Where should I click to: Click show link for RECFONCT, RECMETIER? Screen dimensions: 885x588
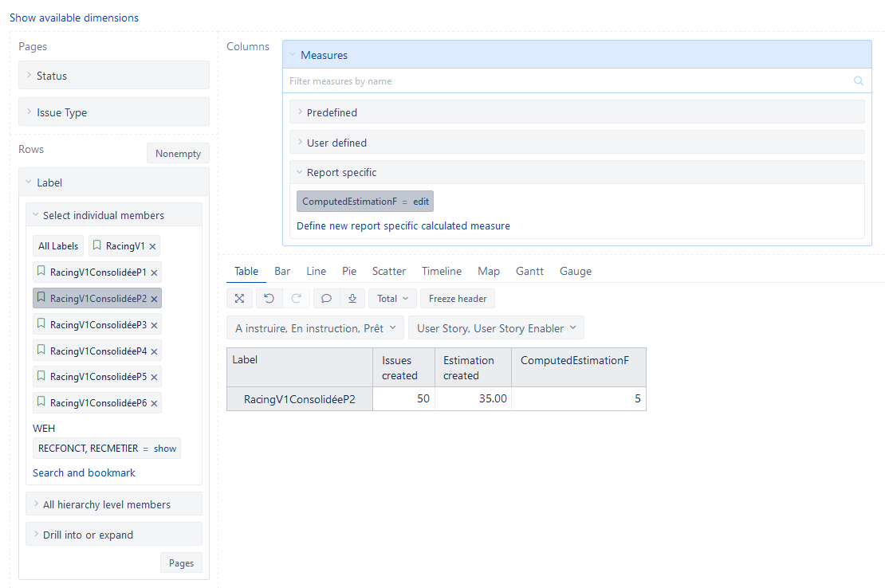click(165, 449)
